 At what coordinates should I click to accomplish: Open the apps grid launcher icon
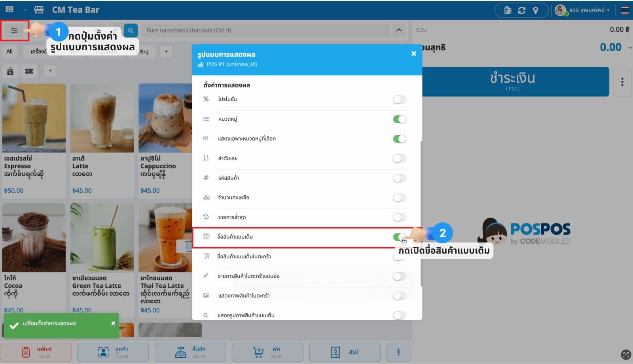click(x=9, y=9)
